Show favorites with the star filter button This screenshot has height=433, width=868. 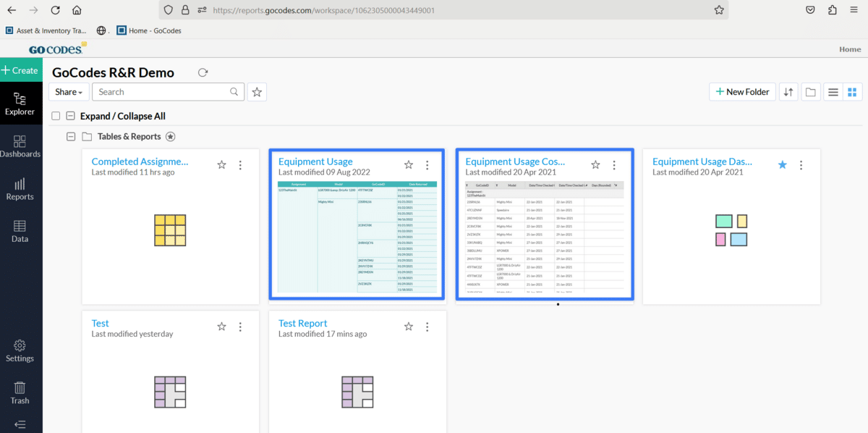pyautogui.click(x=257, y=92)
